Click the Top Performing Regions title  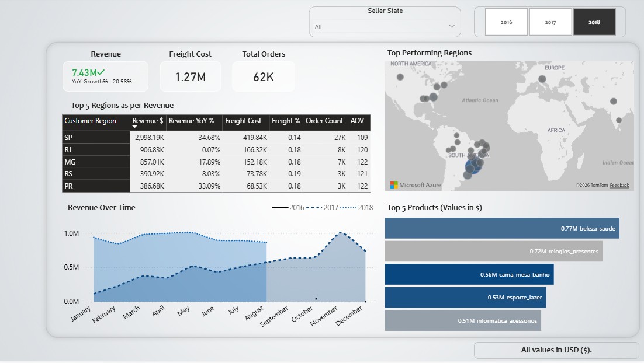[429, 53]
